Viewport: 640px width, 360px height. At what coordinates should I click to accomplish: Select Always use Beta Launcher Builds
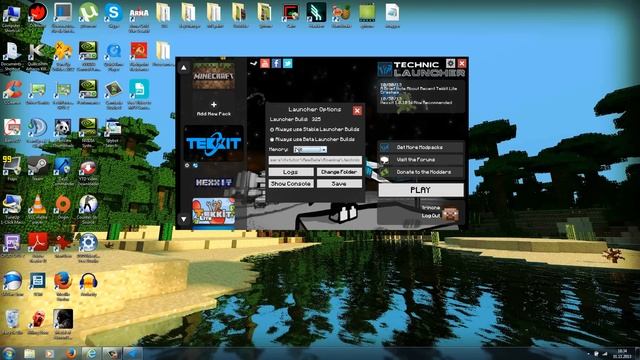[x=313, y=140]
